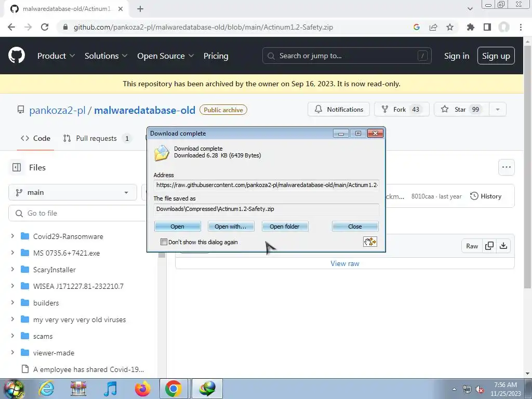Open the pankoza2-pl owner link
The width and height of the screenshot is (532, 399).
coord(57,110)
